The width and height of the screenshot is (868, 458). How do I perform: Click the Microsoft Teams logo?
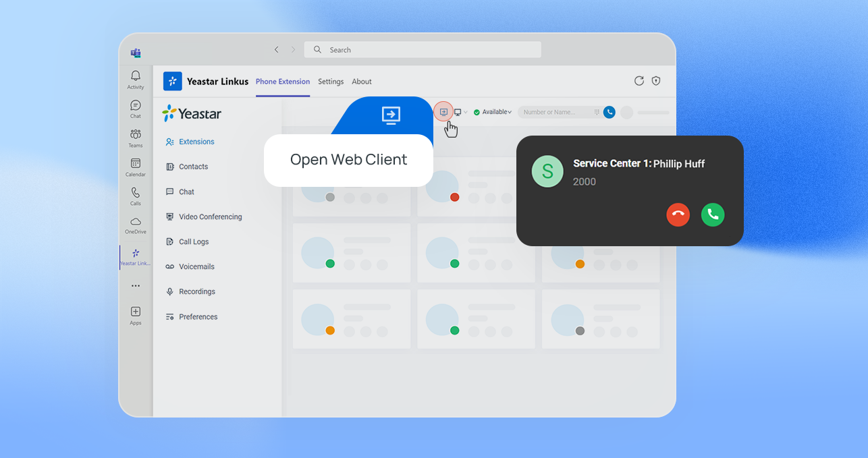coord(136,53)
